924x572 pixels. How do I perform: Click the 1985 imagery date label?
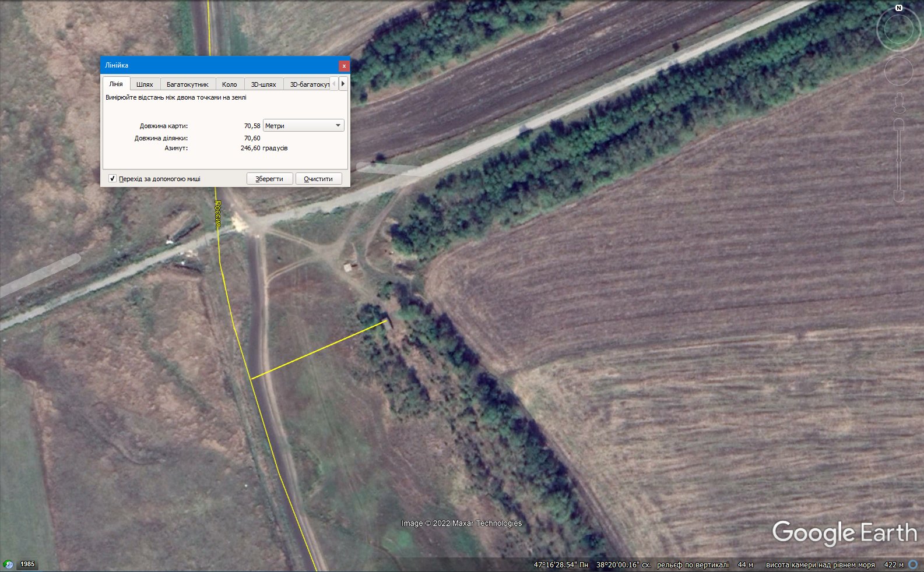click(x=27, y=564)
